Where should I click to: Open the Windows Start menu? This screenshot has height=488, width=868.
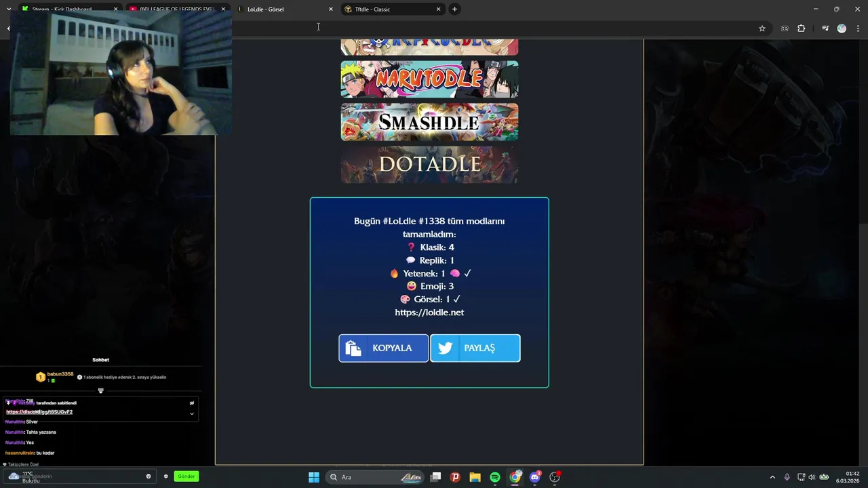314,477
